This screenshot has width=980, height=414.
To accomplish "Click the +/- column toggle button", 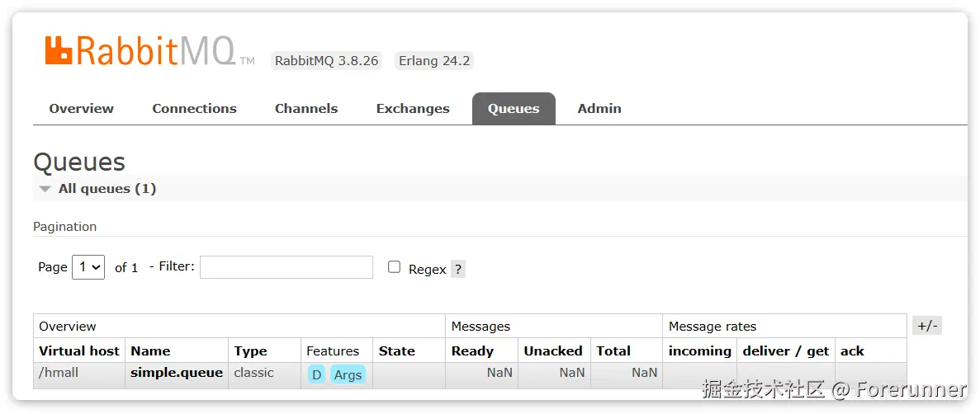I will pyautogui.click(x=927, y=326).
